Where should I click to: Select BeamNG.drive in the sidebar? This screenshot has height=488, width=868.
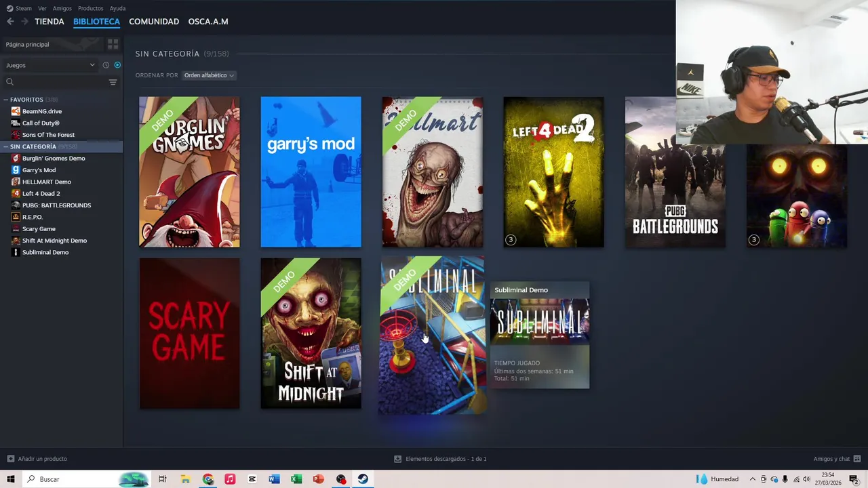coord(42,111)
